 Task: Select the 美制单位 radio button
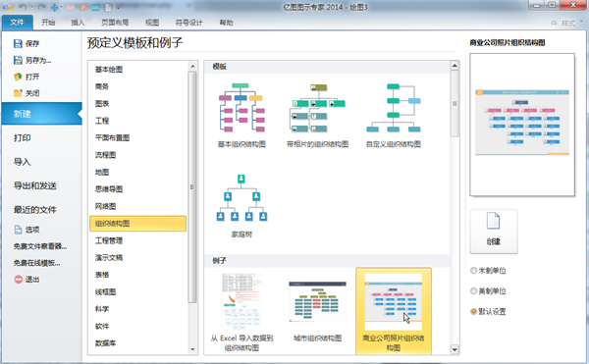(x=488, y=290)
